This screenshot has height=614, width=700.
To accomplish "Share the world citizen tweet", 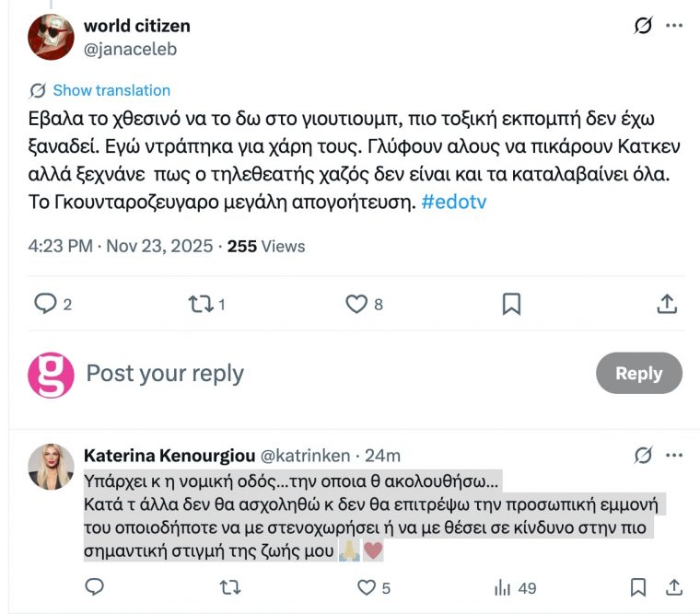I will [x=669, y=304].
